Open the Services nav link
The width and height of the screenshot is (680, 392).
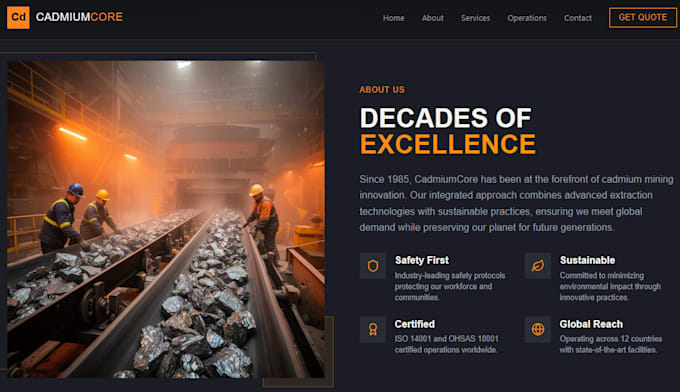click(x=475, y=18)
